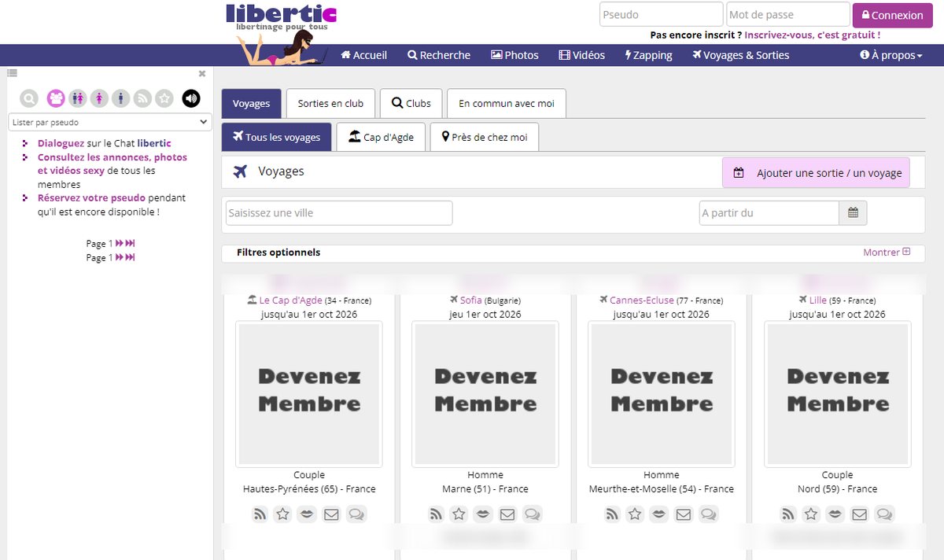The height and width of the screenshot is (560, 944).
Task: Filter sidebar list by men icon
Action: 120,98
